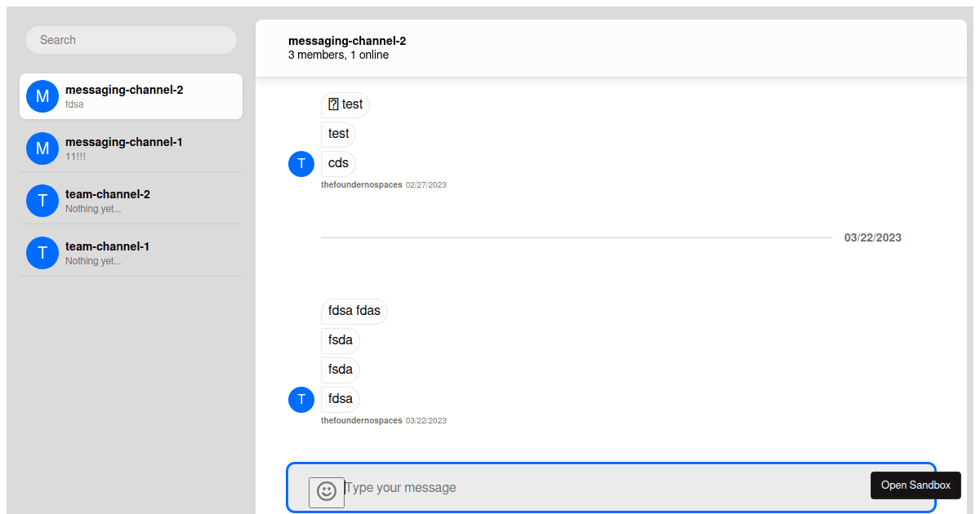The width and height of the screenshot is (980, 514).
Task: Select messaging-channel-1 in the channel list
Action: (131, 148)
